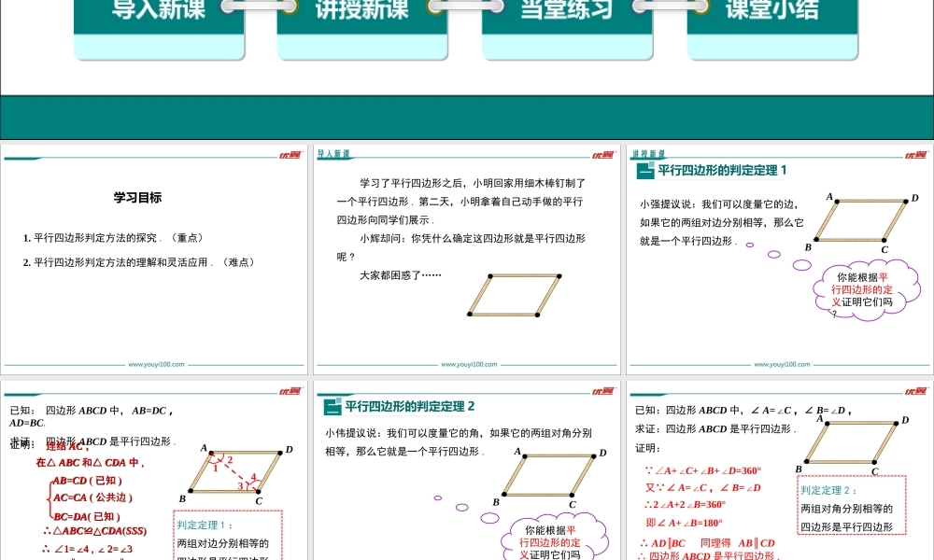Click the line AC=CA (公共边)
Viewport: 934px width, 560px height.
point(92,497)
